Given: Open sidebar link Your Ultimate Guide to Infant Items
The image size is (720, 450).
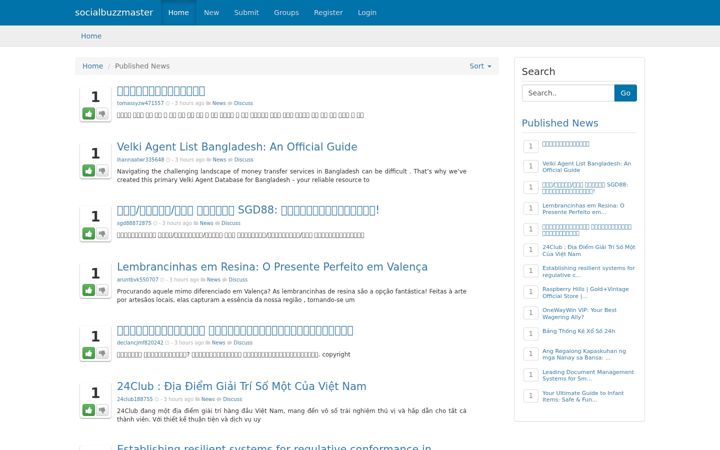Looking at the screenshot, I should click(583, 396).
